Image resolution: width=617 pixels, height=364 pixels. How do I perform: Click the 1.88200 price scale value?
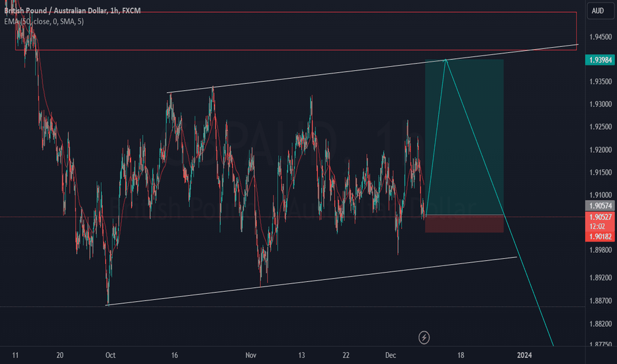coord(600,324)
